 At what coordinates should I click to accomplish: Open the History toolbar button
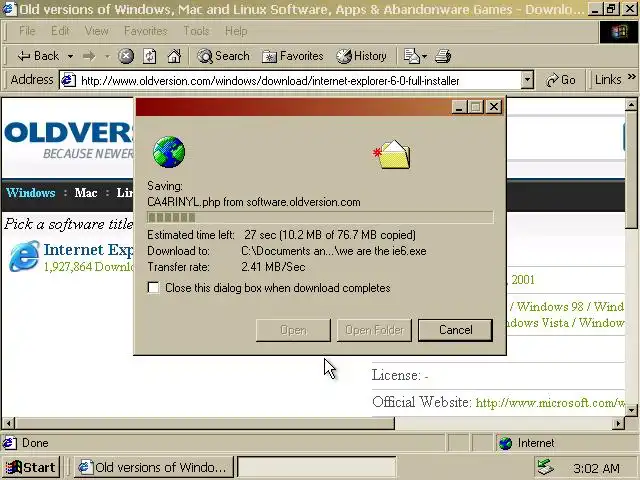click(x=361, y=56)
